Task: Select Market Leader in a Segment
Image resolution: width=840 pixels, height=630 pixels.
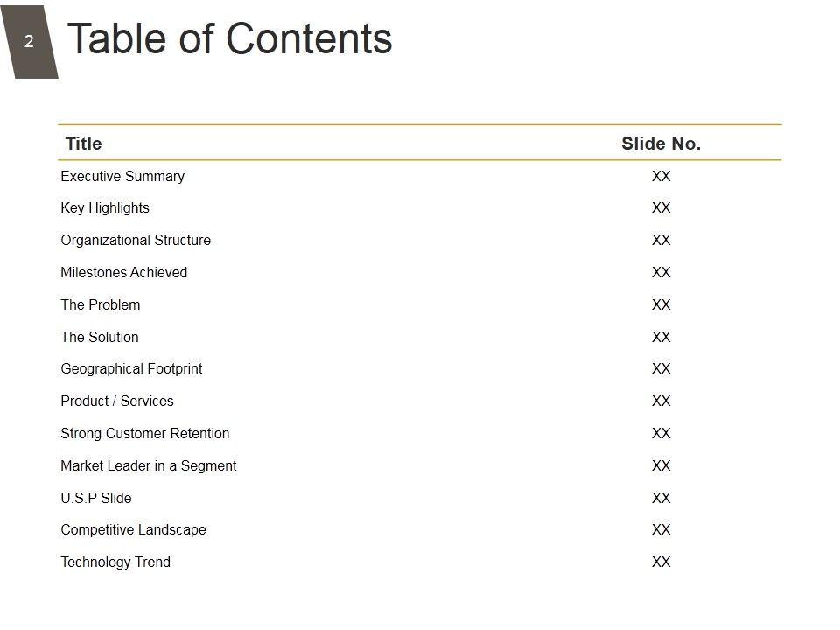Action: pos(148,465)
